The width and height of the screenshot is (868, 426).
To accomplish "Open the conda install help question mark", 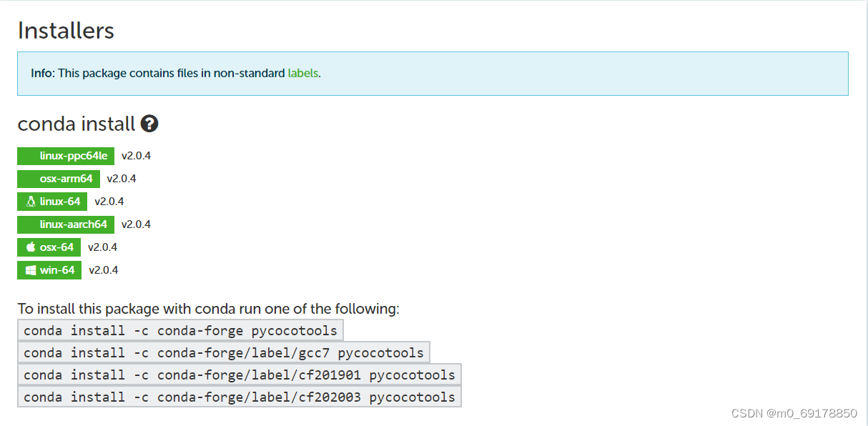I will tap(149, 123).
